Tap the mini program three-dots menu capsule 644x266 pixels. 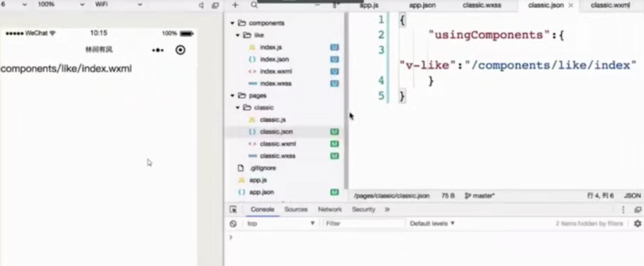click(157, 50)
